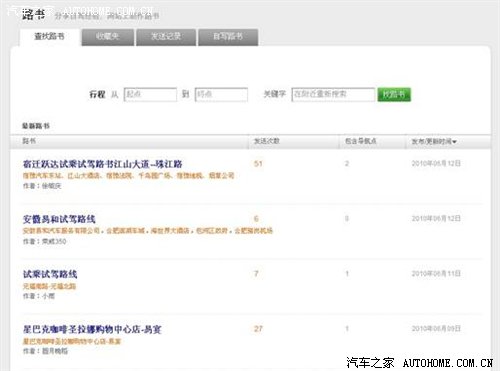
Task: Click the green 找路书 button
Action: click(394, 94)
